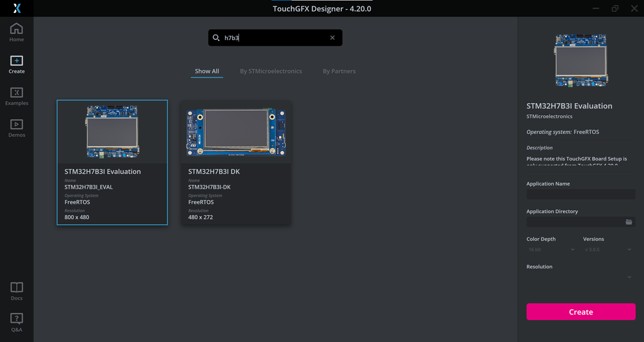Click the description text in details panel
Image resolution: width=644 pixels, height=342 pixels.
pyautogui.click(x=577, y=160)
